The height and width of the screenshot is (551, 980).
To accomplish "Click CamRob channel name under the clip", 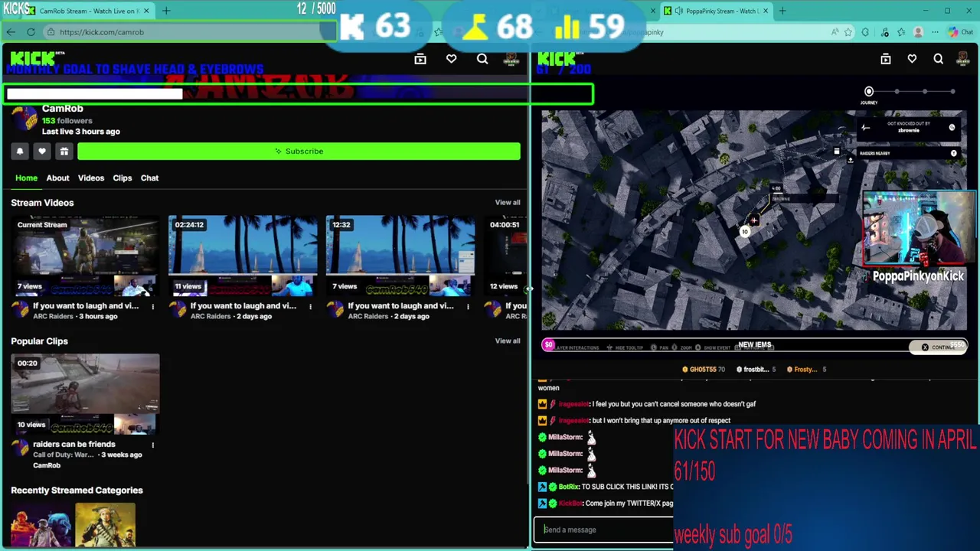I will pos(47,465).
